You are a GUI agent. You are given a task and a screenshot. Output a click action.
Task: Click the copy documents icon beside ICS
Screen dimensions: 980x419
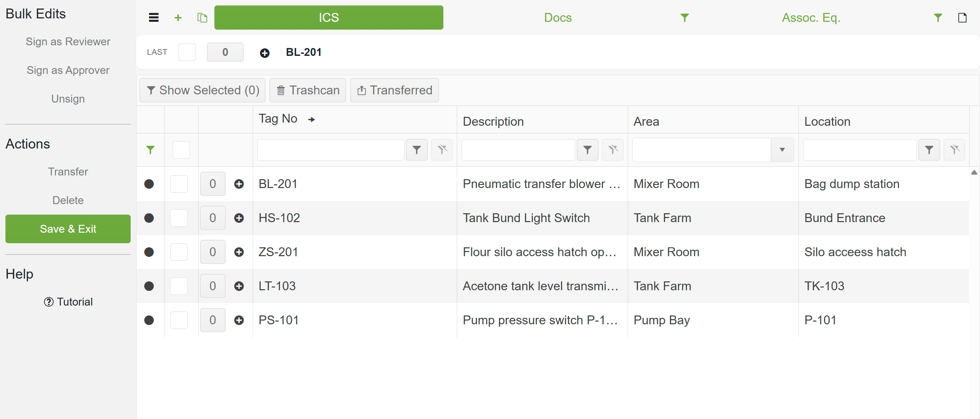(202, 17)
